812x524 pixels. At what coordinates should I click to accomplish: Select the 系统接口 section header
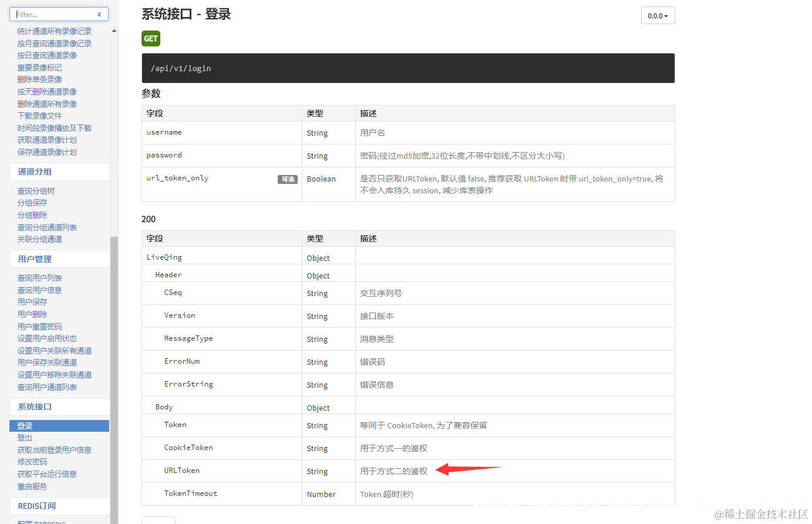click(59, 407)
